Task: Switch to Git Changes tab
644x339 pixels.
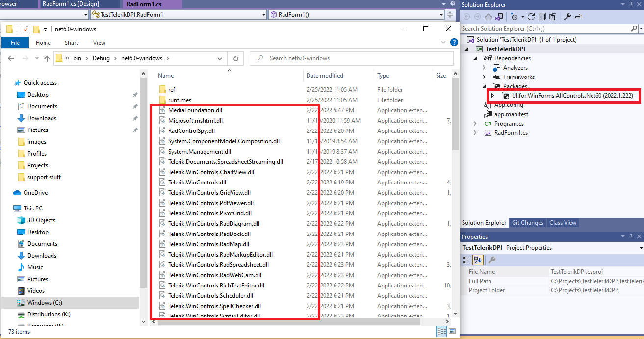Action: point(528,223)
